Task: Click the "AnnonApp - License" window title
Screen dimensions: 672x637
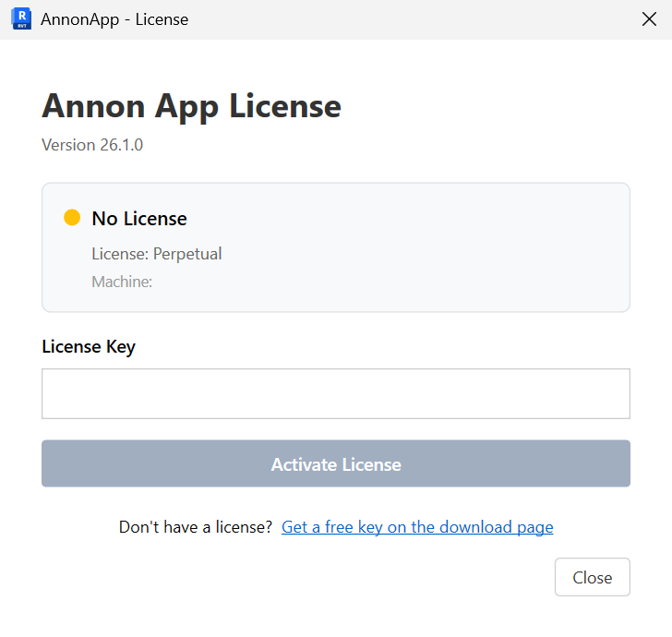Action: [x=114, y=19]
